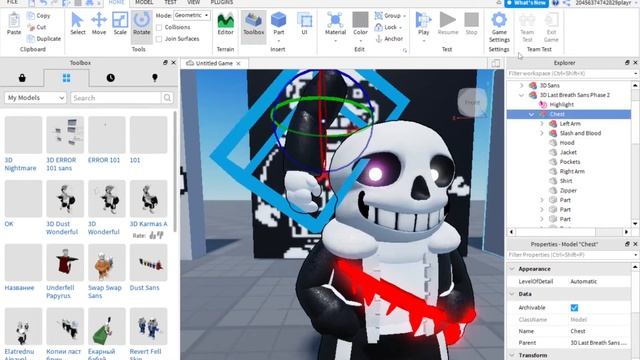Collapse the Transform properties section
Image resolution: width=640 pixels, height=360 pixels.
512,355
